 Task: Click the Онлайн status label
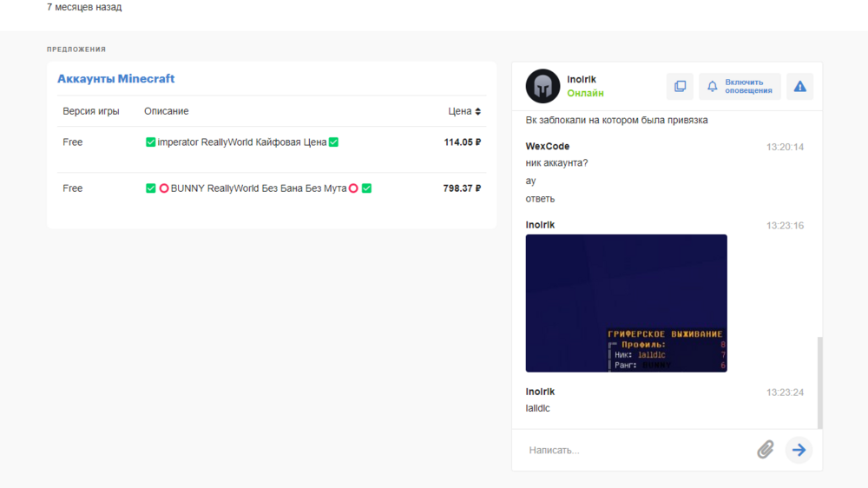[585, 93]
